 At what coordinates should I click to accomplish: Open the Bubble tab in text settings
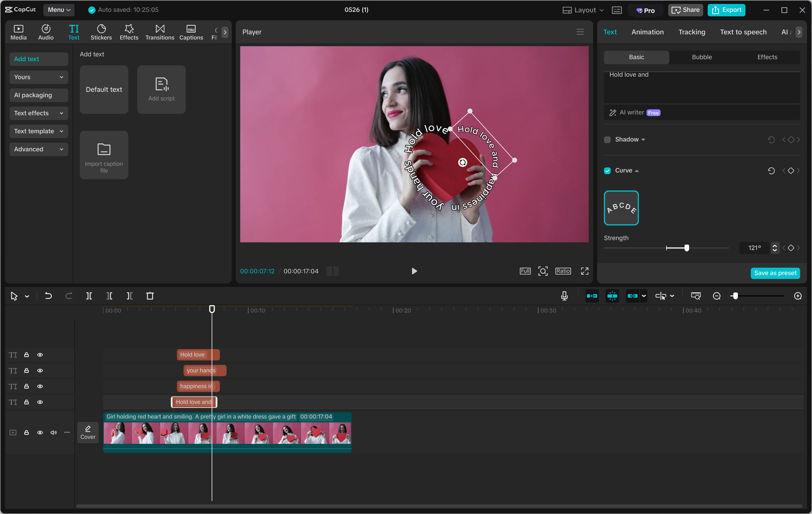pyautogui.click(x=701, y=57)
